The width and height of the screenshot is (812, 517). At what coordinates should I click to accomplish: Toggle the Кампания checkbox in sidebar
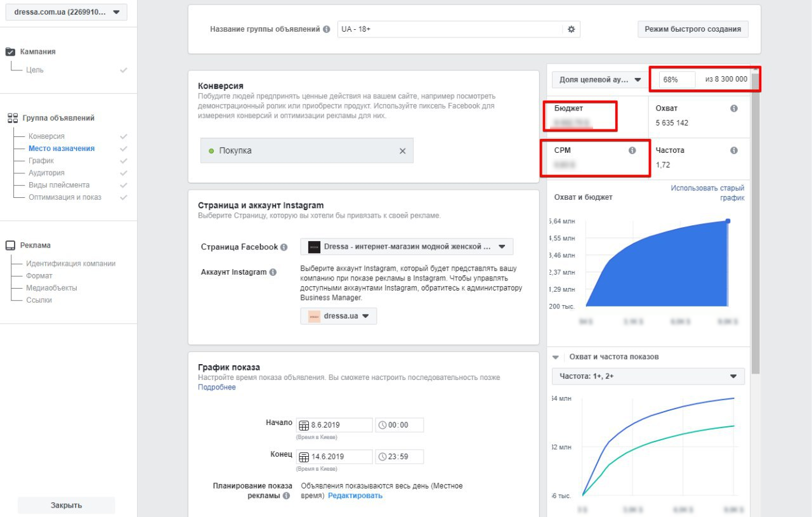(10, 52)
